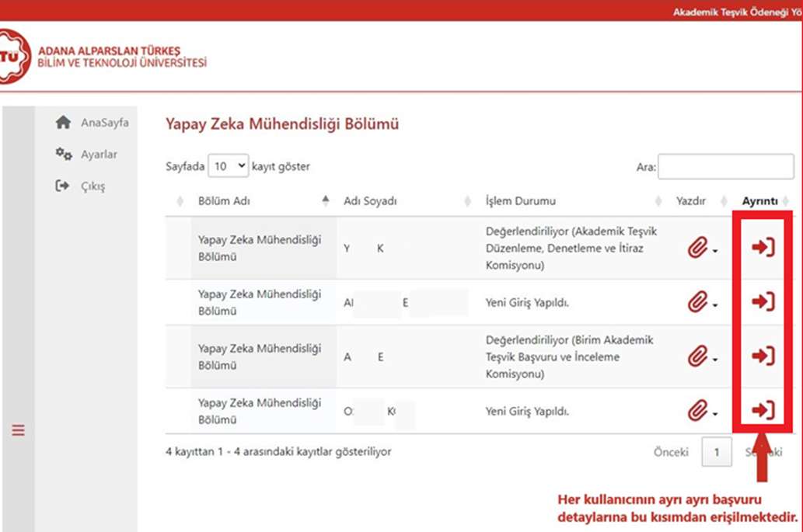Screen dimensions: 803x532
Task: Open Ayarlar settings from the sidebar
Action: (x=86, y=155)
